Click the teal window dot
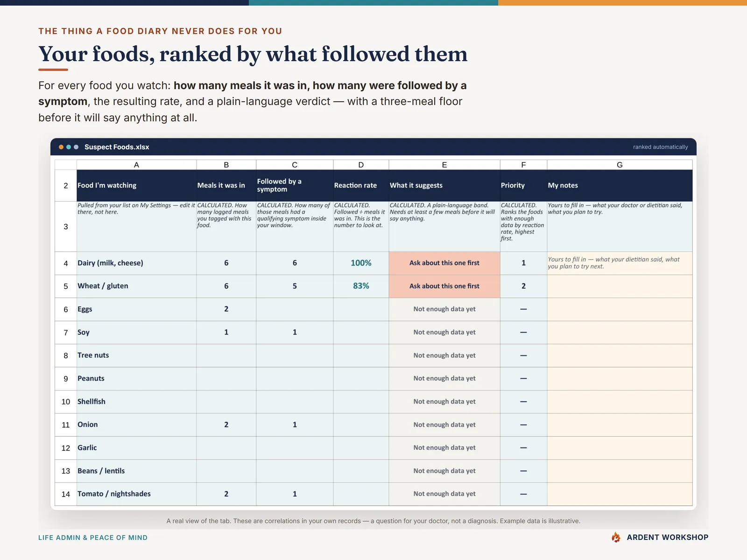 69,147
